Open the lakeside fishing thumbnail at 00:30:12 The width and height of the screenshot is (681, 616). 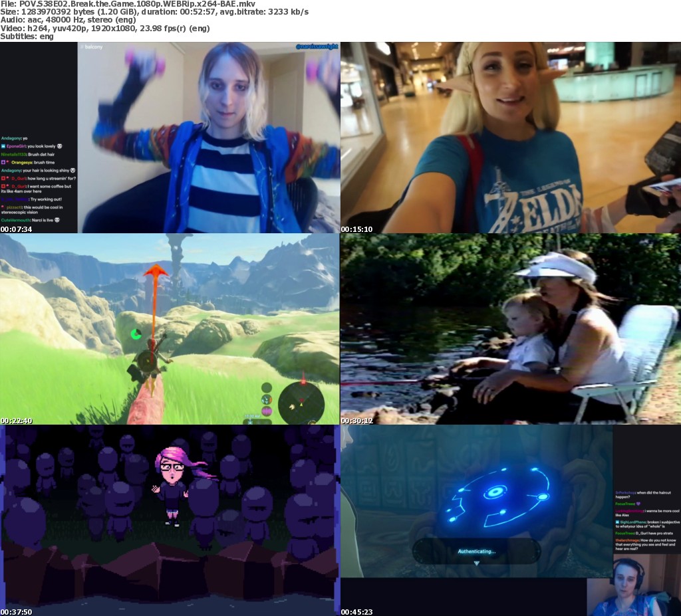(511, 329)
